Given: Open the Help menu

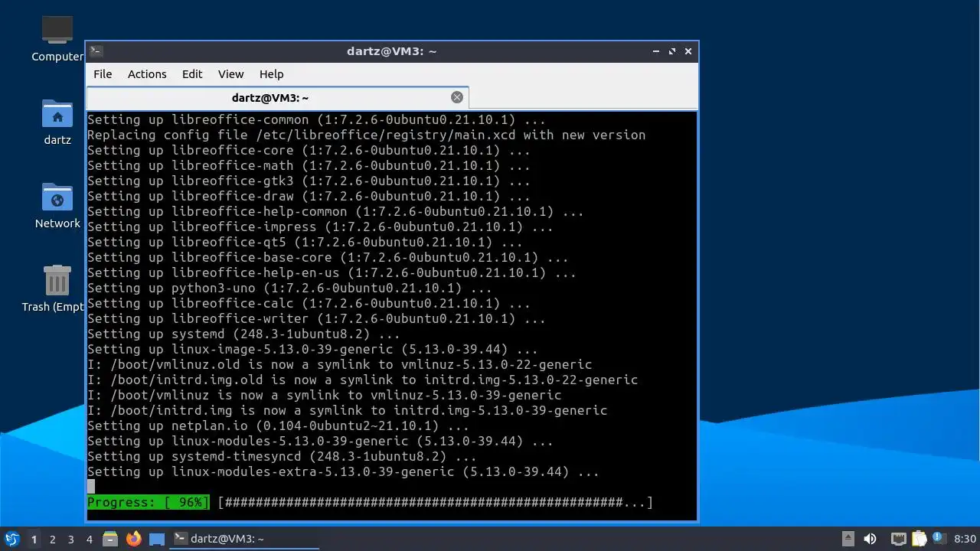Looking at the screenshot, I should pyautogui.click(x=272, y=74).
